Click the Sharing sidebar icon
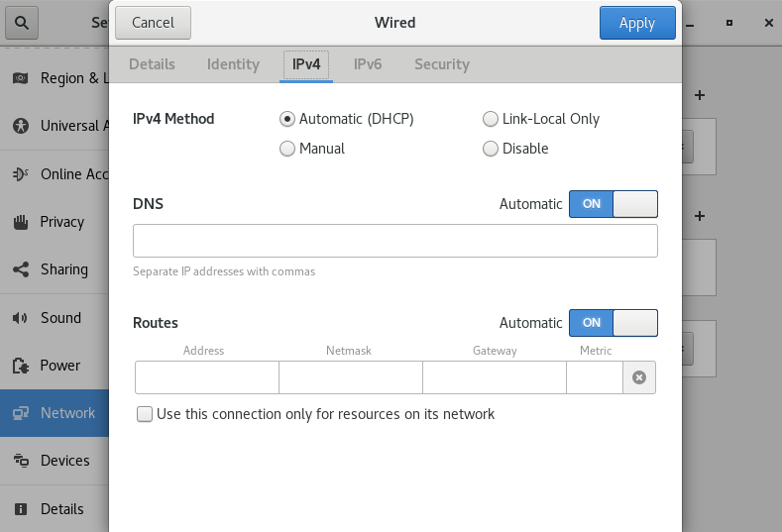This screenshot has height=532, width=782. (21, 269)
